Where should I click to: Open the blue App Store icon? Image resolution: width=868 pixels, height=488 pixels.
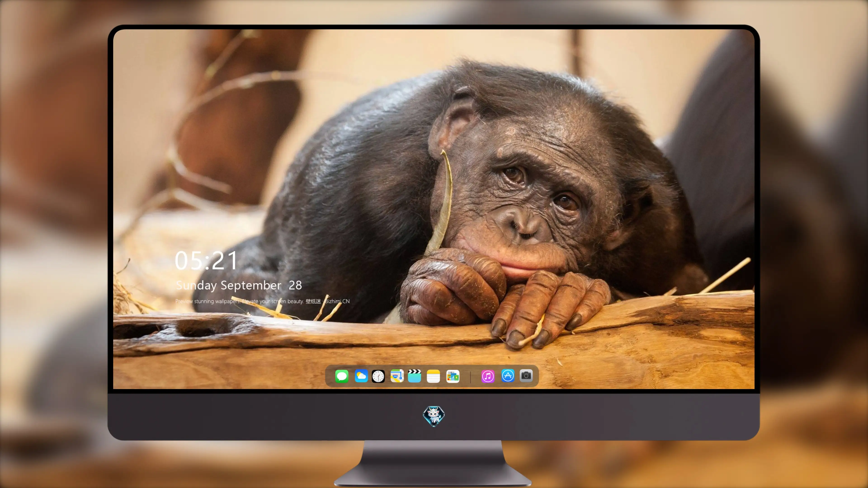click(507, 376)
